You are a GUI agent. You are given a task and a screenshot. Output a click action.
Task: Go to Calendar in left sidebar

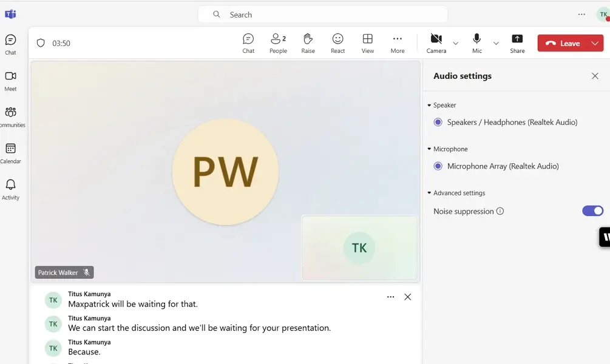10,153
